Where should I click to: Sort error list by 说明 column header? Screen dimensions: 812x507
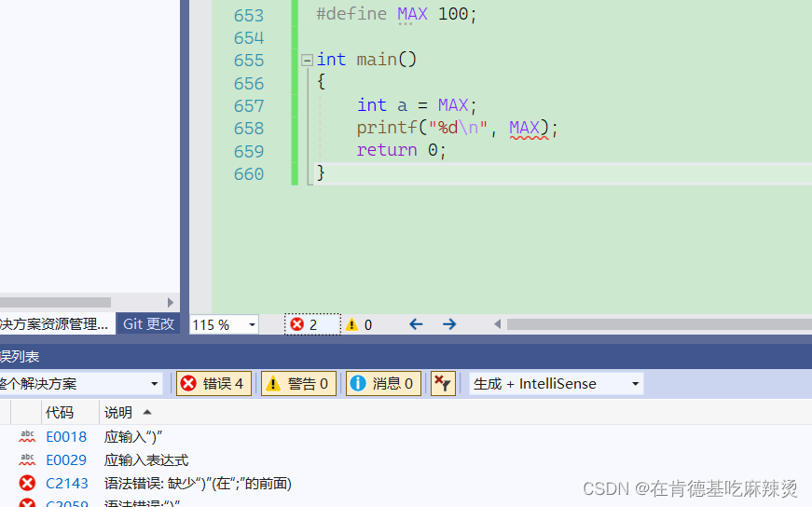click(118, 413)
